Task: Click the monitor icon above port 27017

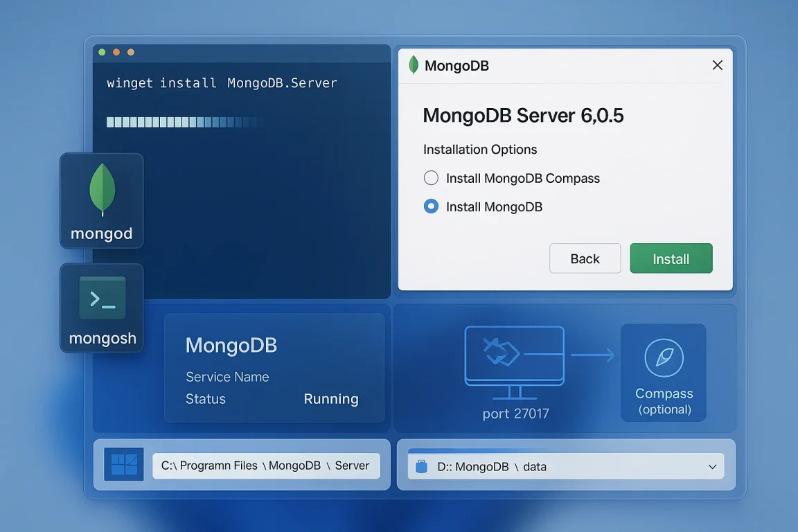Action: click(x=515, y=362)
